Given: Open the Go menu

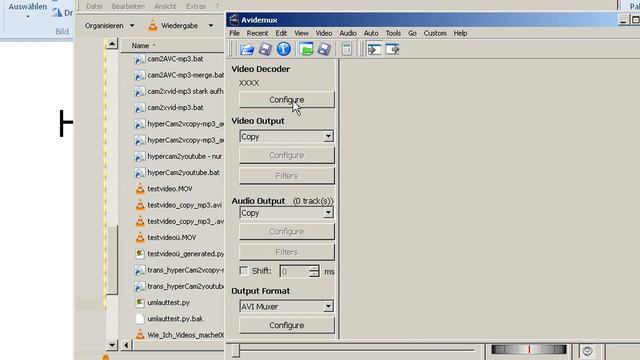Looking at the screenshot, I should point(412,33).
